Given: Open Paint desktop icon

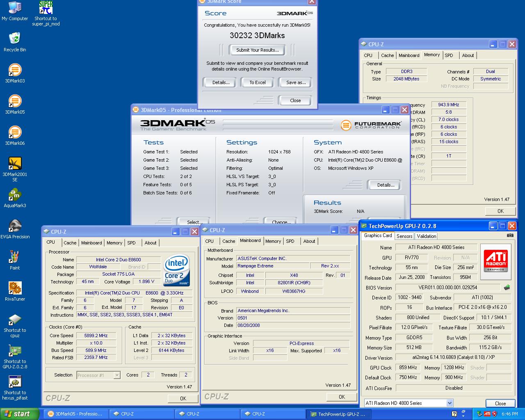Looking at the screenshot, I should pyautogui.click(x=15, y=260).
